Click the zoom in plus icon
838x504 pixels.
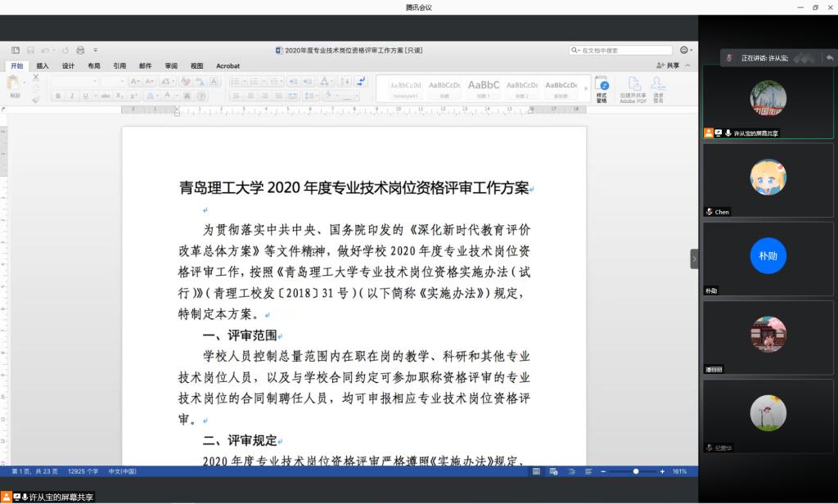pyautogui.click(x=662, y=471)
